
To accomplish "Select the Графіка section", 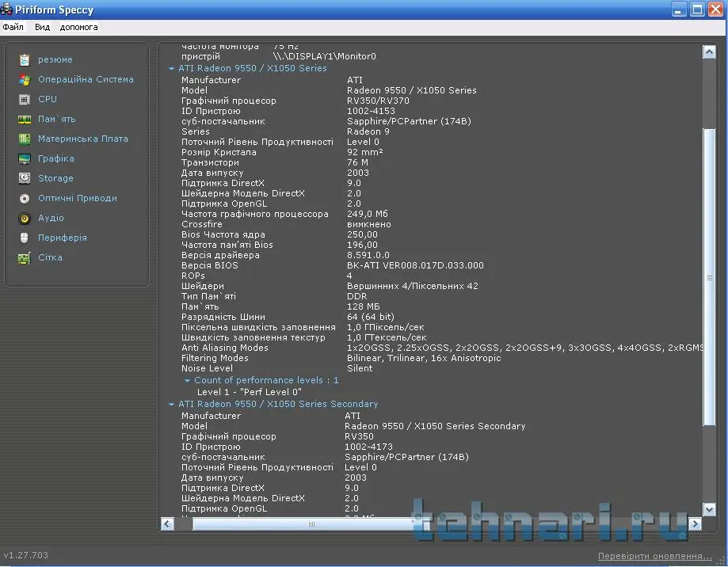I will pos(56,158).
